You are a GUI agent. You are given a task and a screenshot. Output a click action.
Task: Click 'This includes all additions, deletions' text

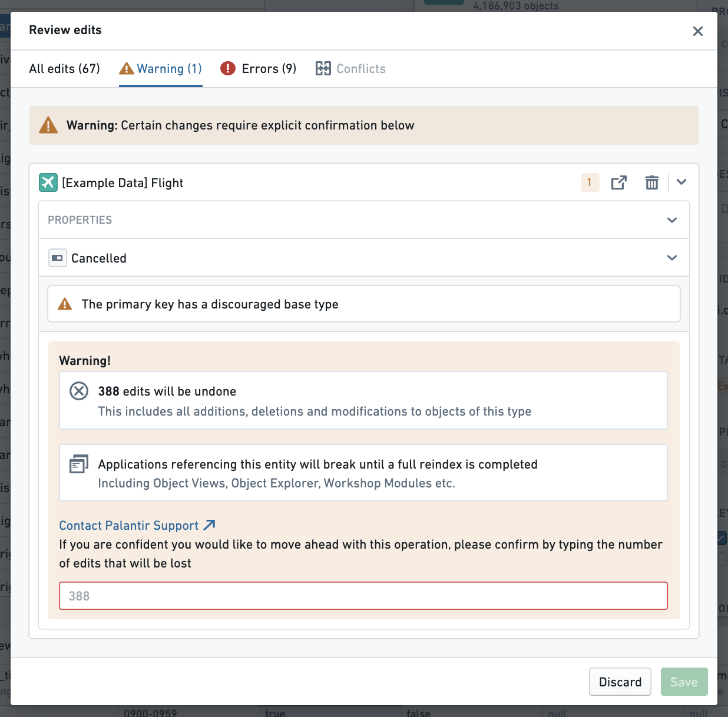pos(315,411)
